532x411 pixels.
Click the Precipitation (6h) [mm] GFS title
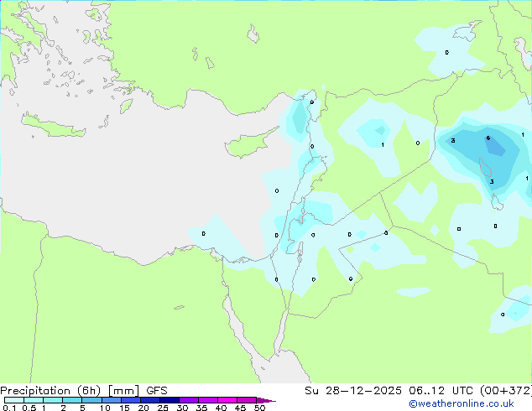(84, 391)
